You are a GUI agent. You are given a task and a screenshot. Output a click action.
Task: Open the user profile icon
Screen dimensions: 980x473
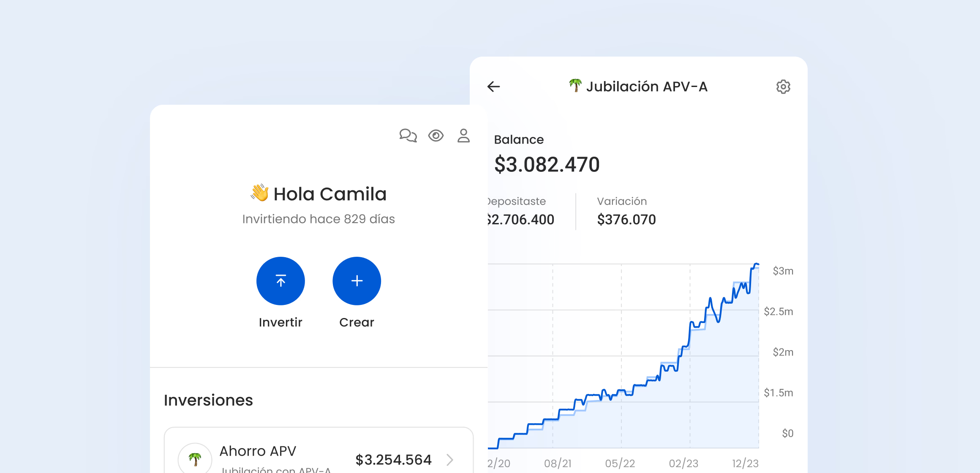tap(464, 136)
